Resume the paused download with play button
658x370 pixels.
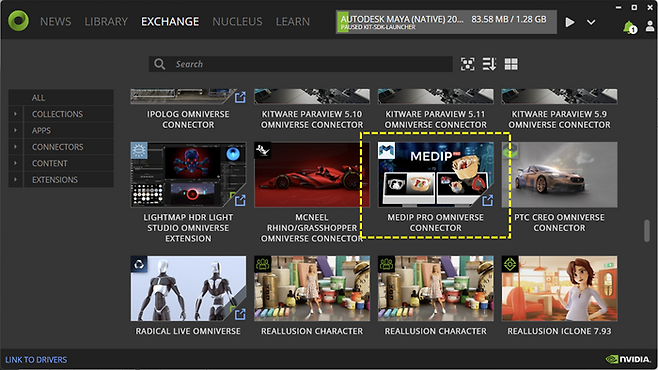click(569, 22)
